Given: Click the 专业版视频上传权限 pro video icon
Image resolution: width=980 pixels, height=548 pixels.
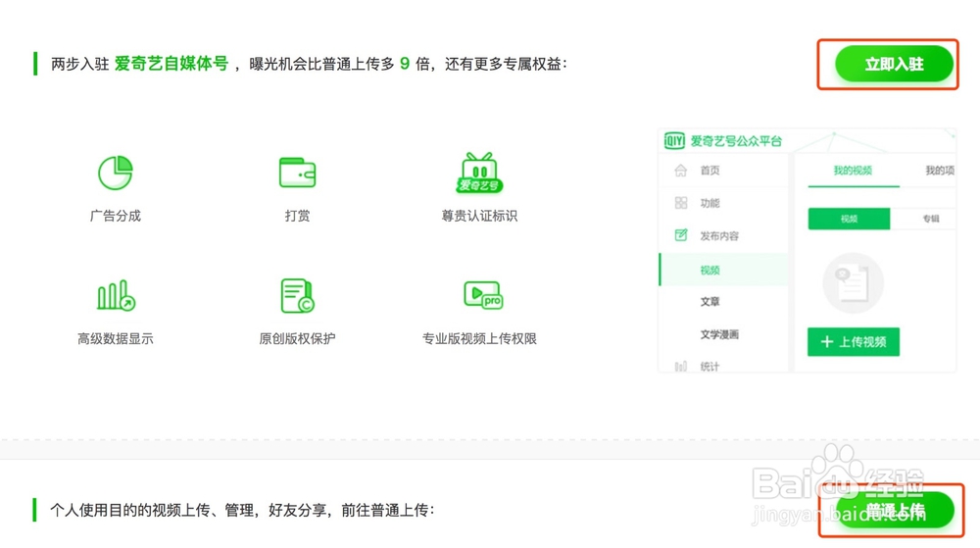Looking at the screenshot, I should [482, 295].
